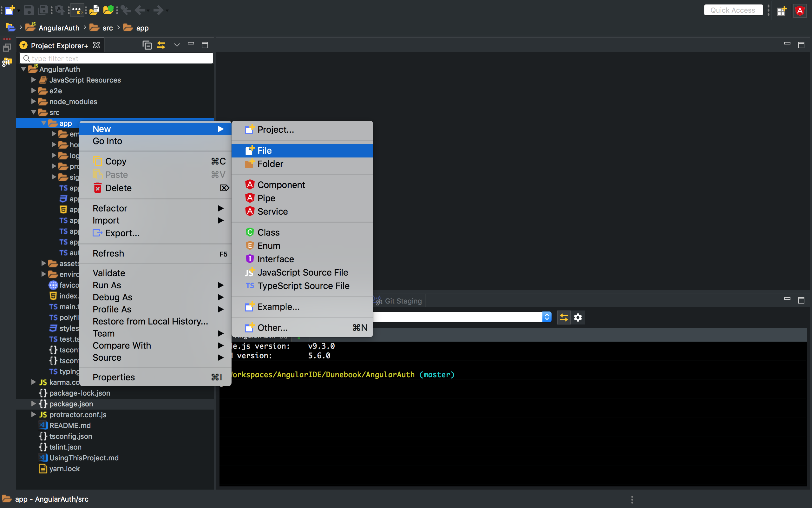This screenshot has height=508, width=812.
Task: Click the Open Perspective icon
Action: coord(782,10)
